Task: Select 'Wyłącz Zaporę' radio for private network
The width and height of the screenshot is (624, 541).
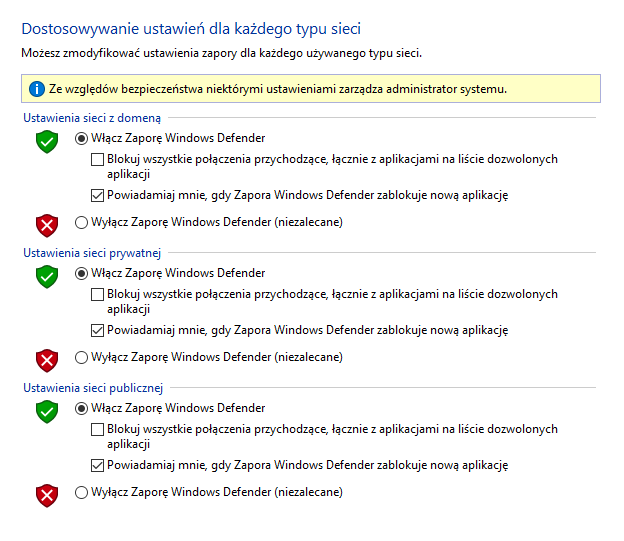Action: [82, 357]
